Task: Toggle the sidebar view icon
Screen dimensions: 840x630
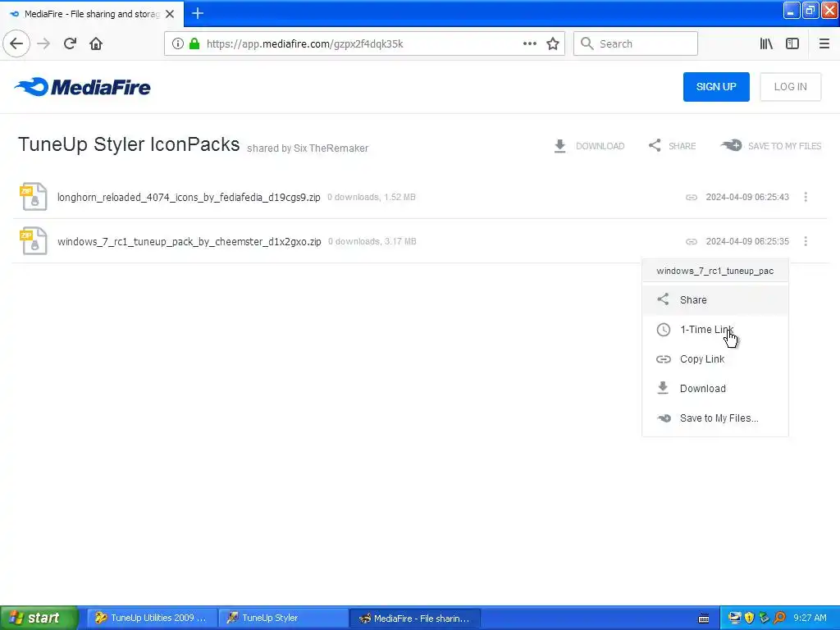Action: pyautogui.click(x=792, y=43)
